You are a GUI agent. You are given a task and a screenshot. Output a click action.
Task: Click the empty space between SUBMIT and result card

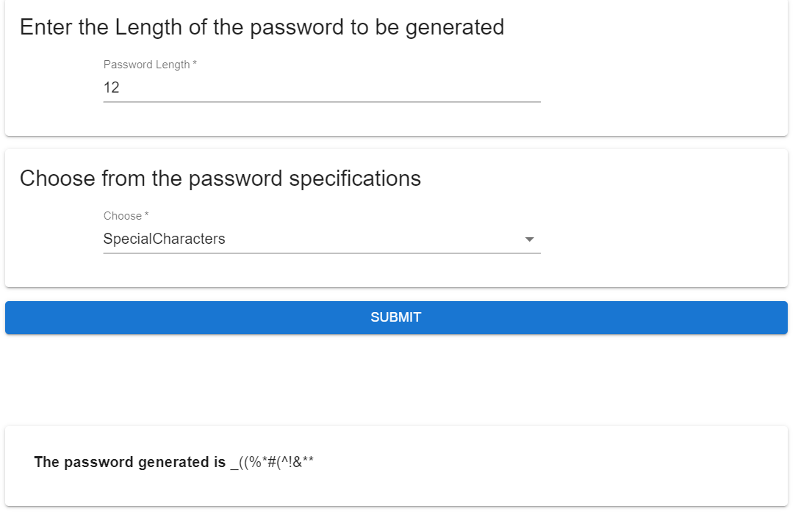click(x=396, y=380)
